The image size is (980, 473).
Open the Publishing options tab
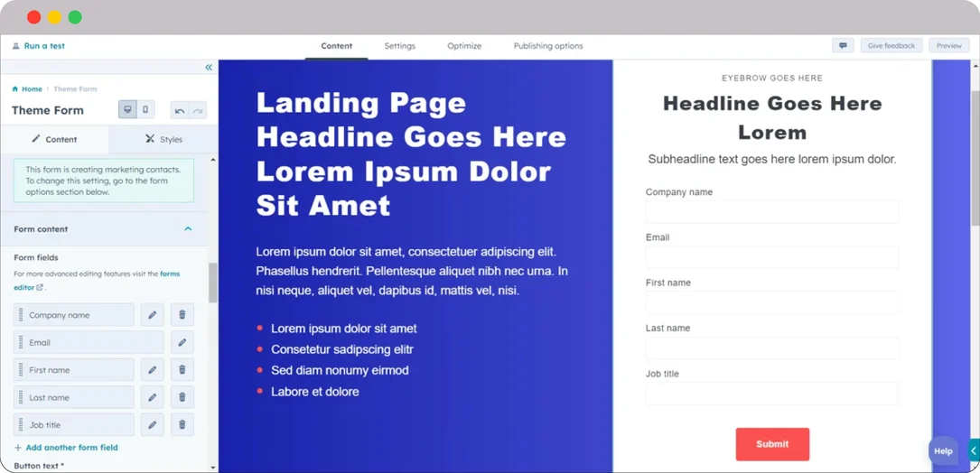(548, 46)
